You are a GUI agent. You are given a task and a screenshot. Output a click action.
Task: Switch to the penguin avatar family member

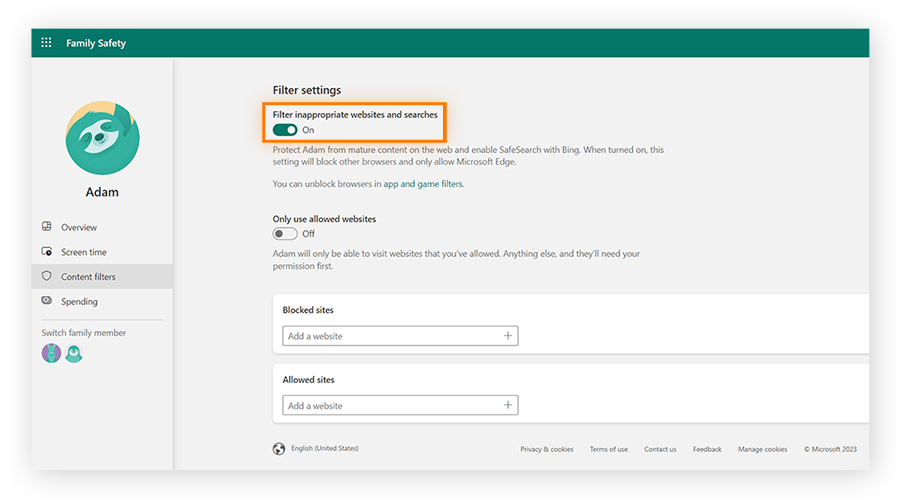[73, 353]
